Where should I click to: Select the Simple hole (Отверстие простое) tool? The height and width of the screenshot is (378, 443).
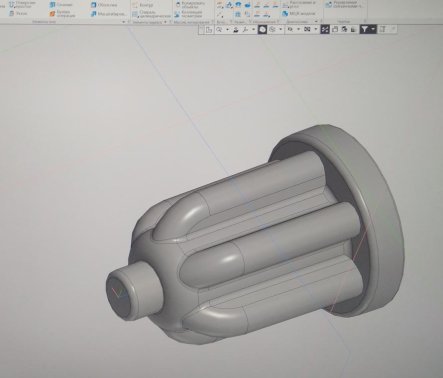coord(22,4)
